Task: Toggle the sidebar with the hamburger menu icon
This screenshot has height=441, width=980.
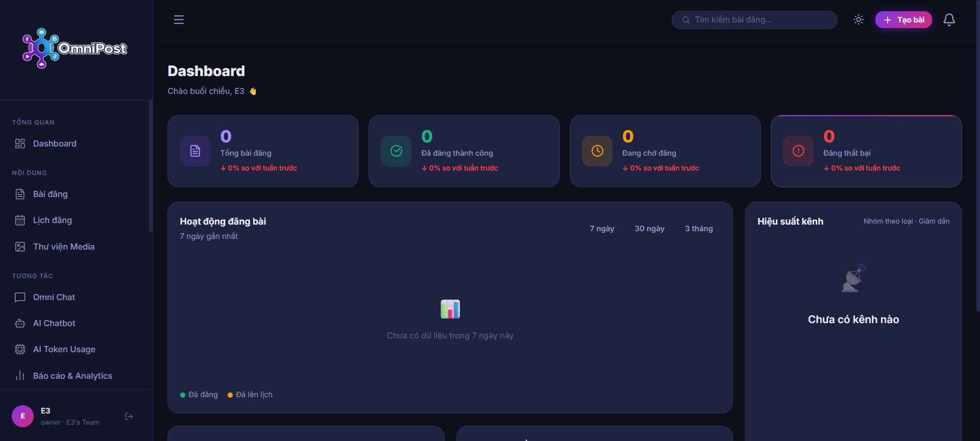Action: tap(179, 20)
